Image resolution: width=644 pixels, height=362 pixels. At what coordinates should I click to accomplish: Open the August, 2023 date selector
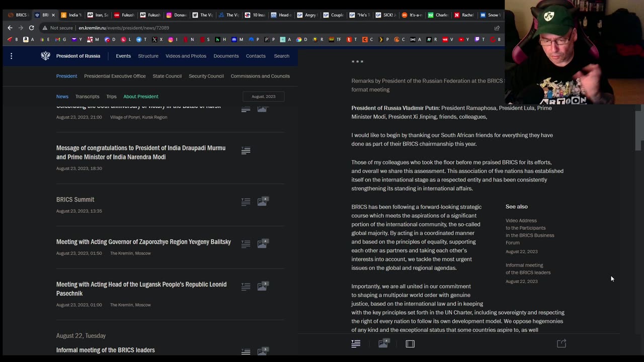coord(264,97)
